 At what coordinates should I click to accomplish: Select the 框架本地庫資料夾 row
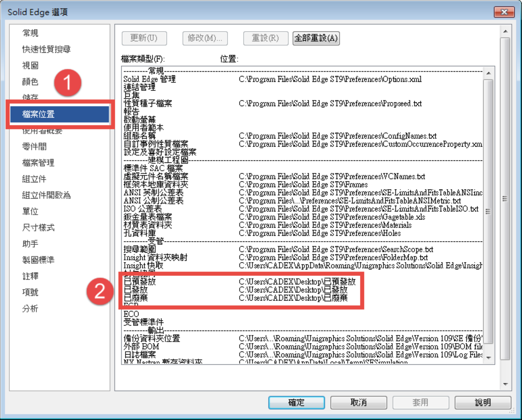click(x=303, y=185)
